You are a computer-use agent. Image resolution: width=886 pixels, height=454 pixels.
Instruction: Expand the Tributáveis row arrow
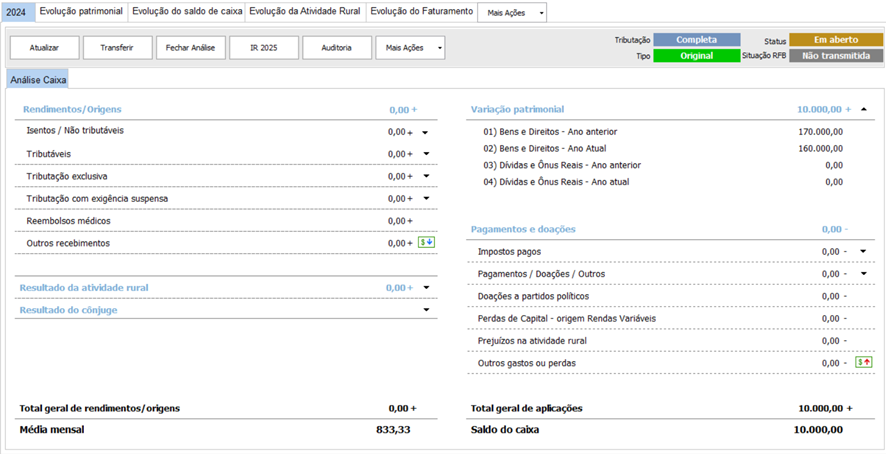point(425,154)
